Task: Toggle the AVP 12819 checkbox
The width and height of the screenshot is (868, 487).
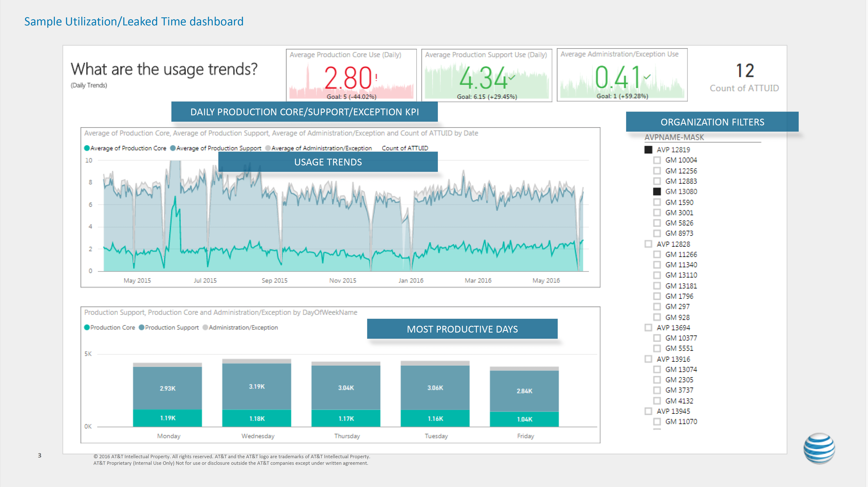Action: [x=648, y=150]
